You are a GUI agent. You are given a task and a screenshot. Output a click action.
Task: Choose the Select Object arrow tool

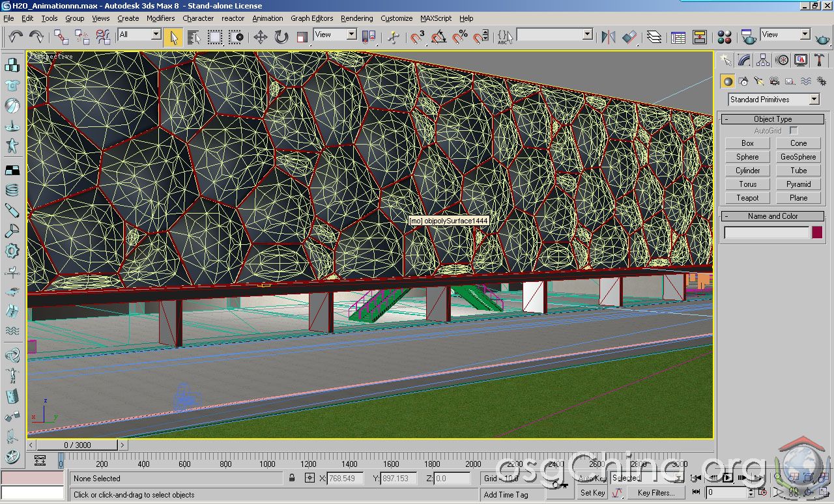(x=173, y=36)
